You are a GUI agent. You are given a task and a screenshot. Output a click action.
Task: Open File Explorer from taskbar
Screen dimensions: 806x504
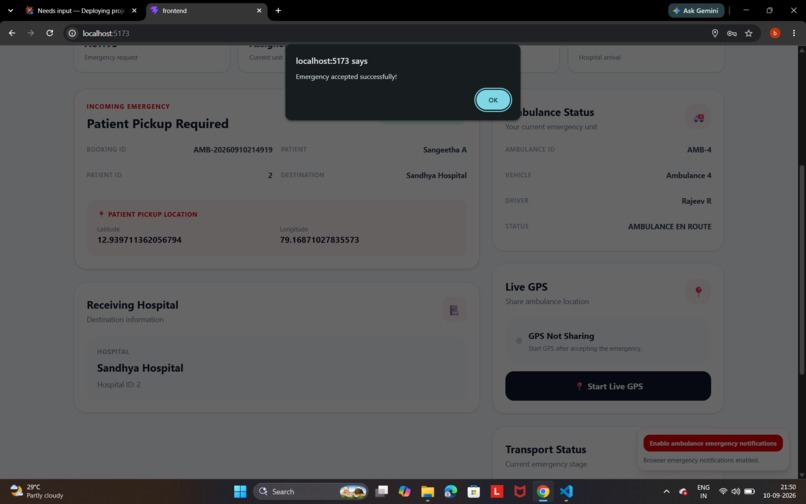coord(428,492)
